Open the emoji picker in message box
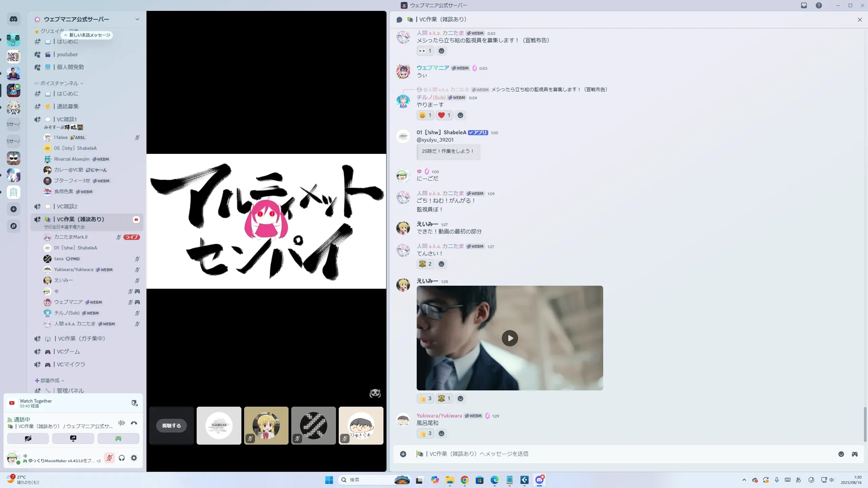The height and width of the screenshot is (488, 868). pos(841,454)
